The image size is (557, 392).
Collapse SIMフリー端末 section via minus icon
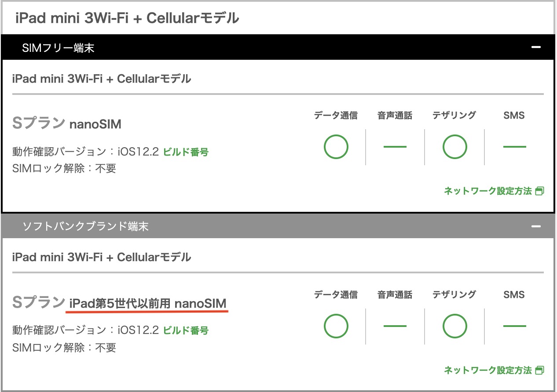(x=536, y=47)
